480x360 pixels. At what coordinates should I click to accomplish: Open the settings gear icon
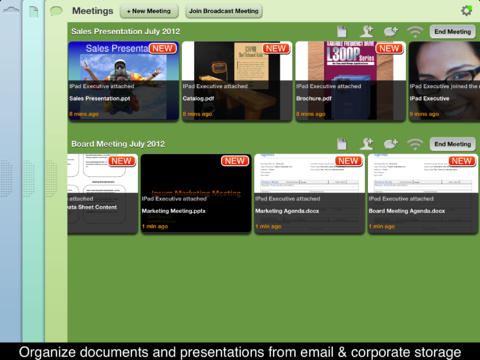pyautogui.click(x=466, y=11)
